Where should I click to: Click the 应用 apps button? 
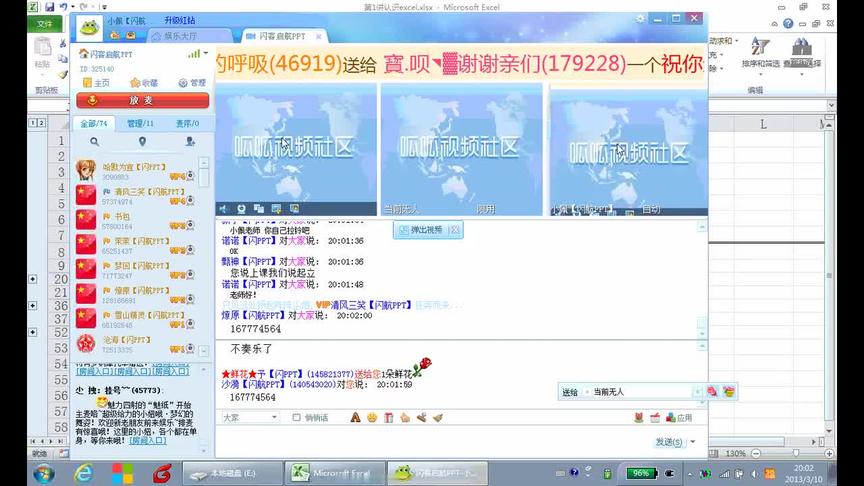point(679,418)
